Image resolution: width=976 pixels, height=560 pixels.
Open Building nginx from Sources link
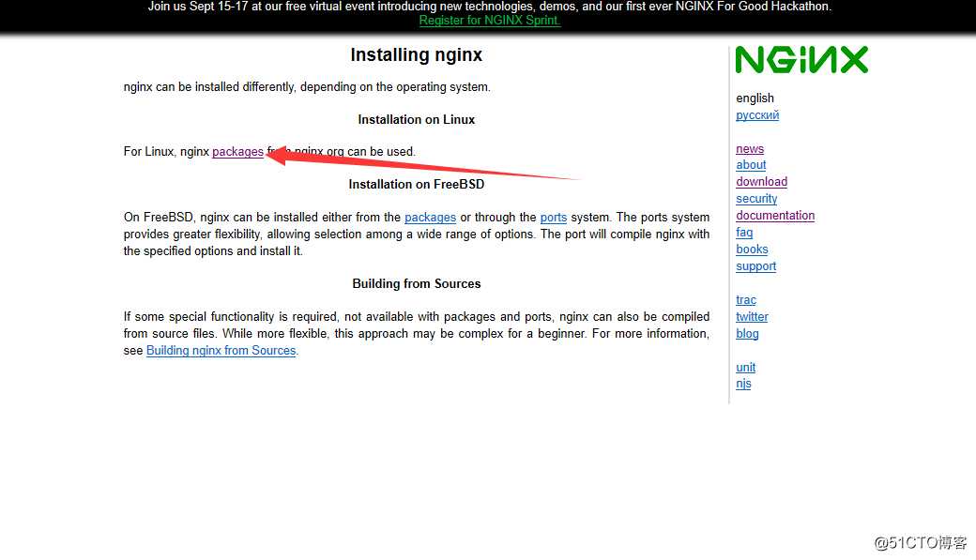[221, 350]
